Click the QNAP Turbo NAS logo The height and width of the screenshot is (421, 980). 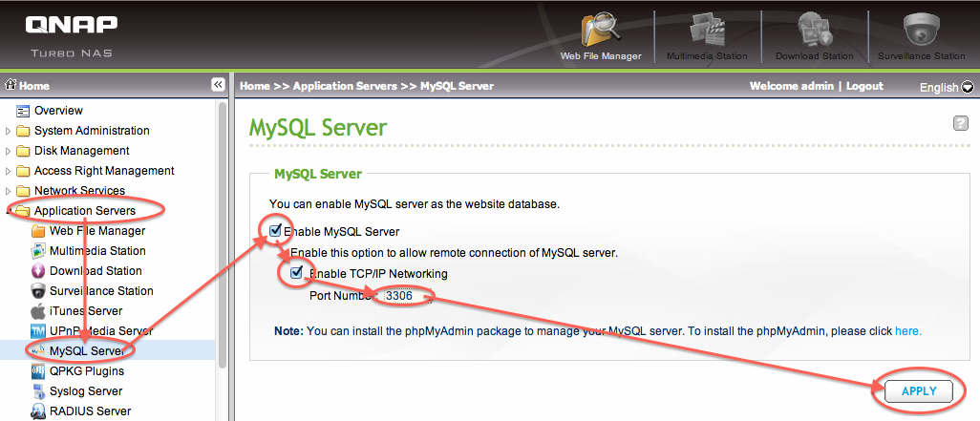coord(72,35)
